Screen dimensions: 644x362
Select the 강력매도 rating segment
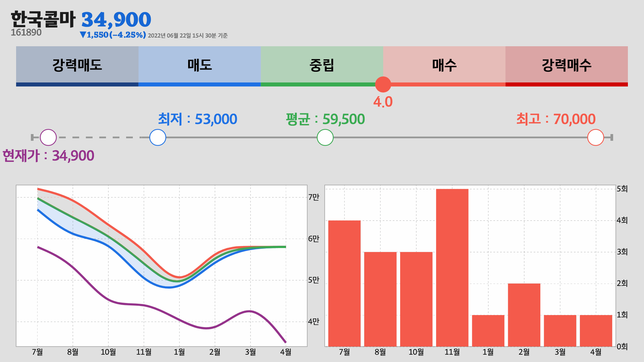tap(77, 66)
